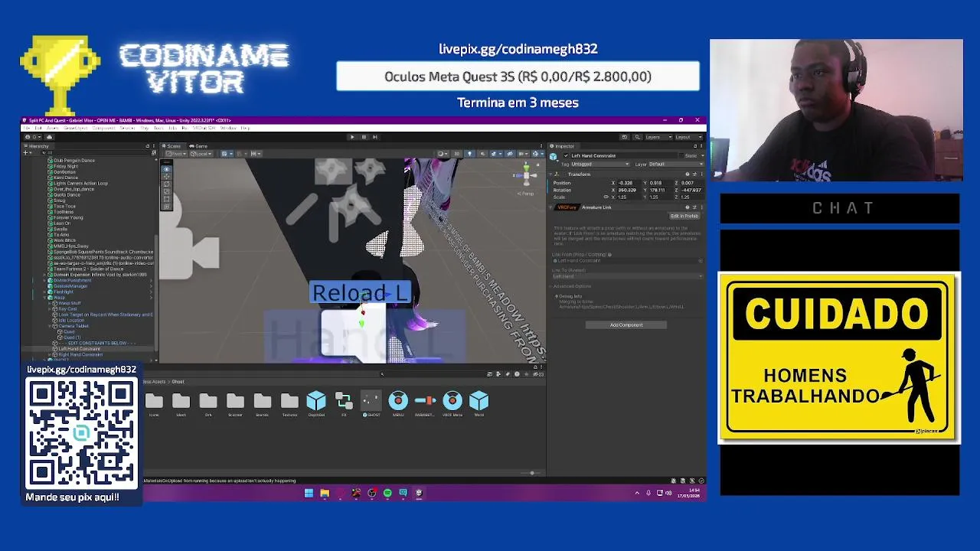Click the Add Component button
Viewport: 980px width, 551px height.
click(x=626, y=324)
